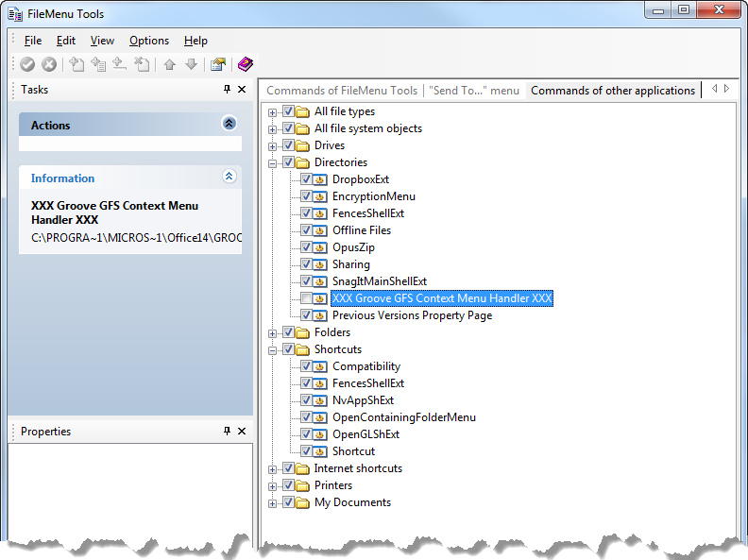Uncheck the Directories folder checkbox
The height and width of the screenshot is (560, 748).
(x=288, y=162)
